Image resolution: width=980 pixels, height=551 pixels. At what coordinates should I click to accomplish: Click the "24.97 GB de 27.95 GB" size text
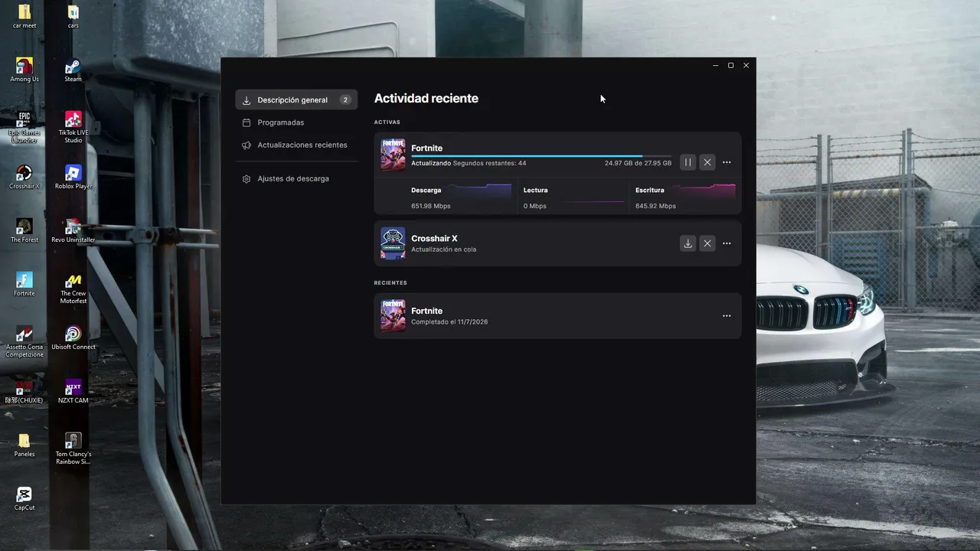click(638, 163)
